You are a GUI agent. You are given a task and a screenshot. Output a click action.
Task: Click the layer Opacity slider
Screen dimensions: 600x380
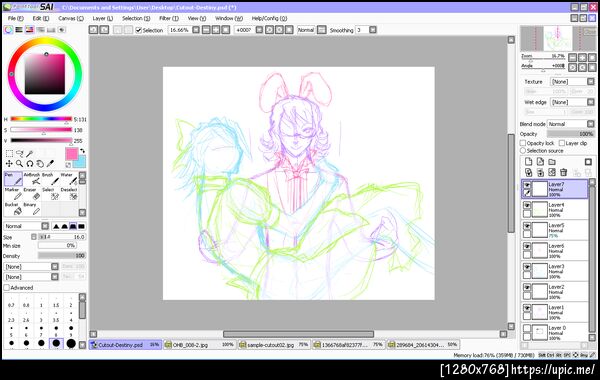[x=571, y=134]
